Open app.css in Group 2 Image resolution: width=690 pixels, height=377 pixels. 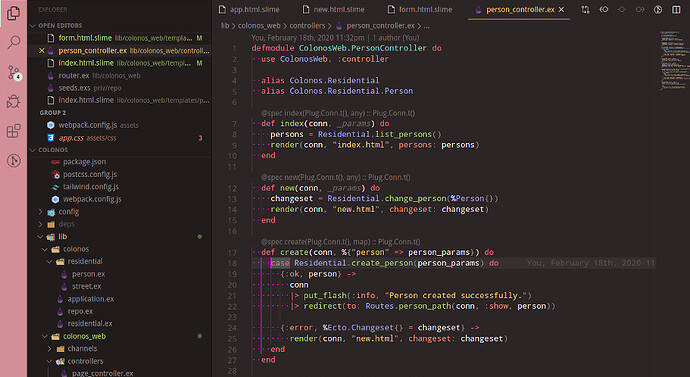pos(120,138)
